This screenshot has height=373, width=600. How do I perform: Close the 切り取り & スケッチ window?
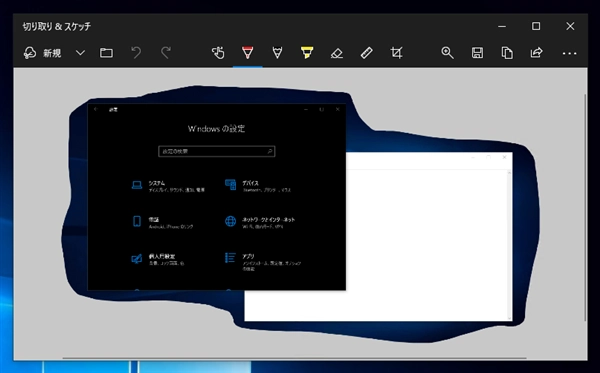point(570,26)
